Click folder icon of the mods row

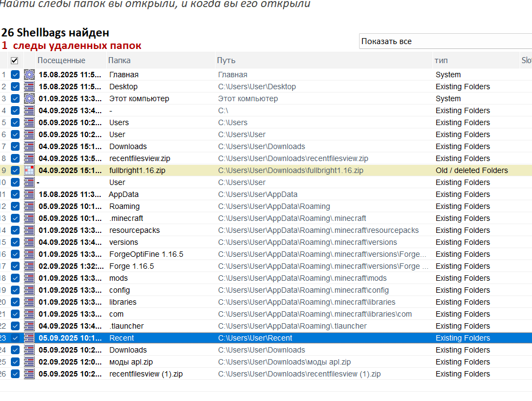(29, 278)
